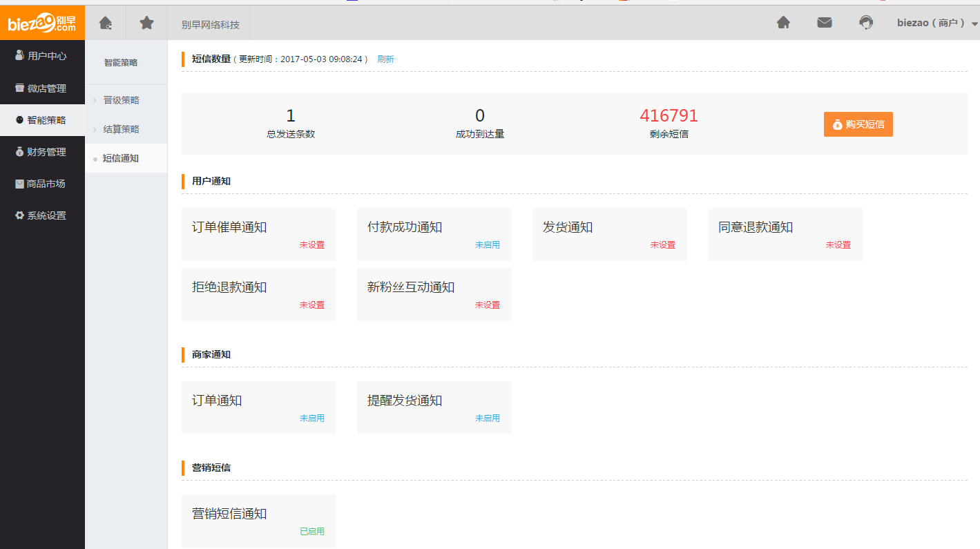Open 系统设置 in the sidebar
Screen dimensions: 980x549
pyautogui.click(x=42, y=215)
